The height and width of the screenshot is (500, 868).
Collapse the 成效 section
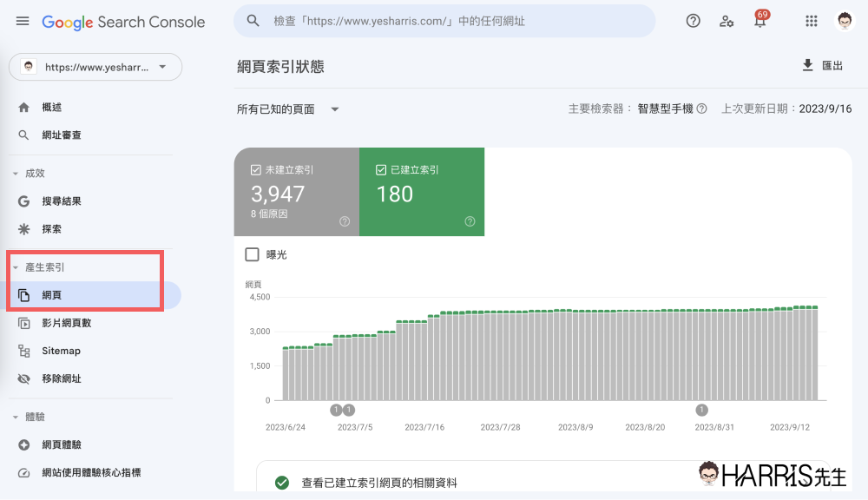16,174
